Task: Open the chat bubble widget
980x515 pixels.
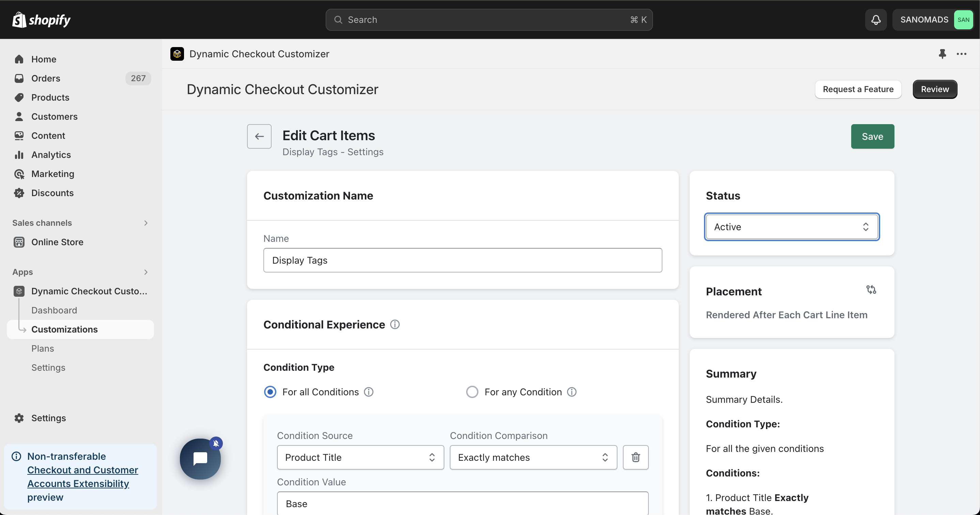Action: [200, 459]
